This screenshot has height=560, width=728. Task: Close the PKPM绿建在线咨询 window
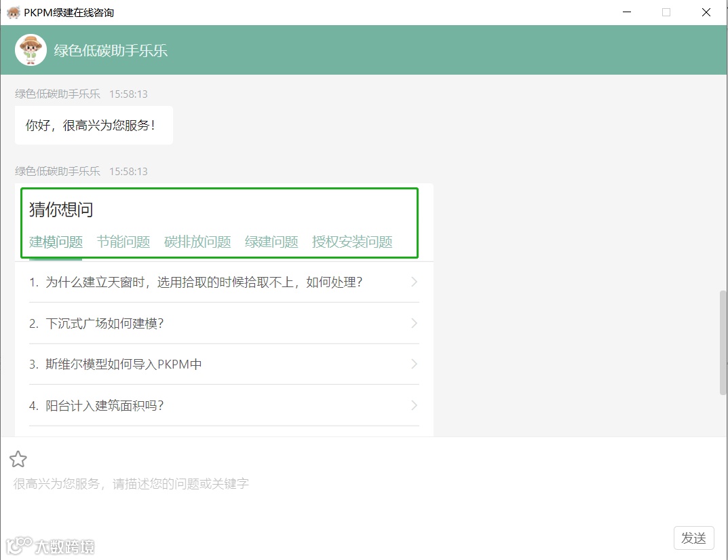click(x=706, y=12)
